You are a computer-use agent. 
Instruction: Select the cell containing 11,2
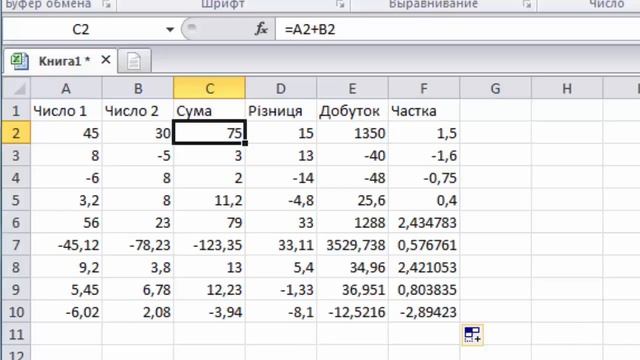(209, 200)
